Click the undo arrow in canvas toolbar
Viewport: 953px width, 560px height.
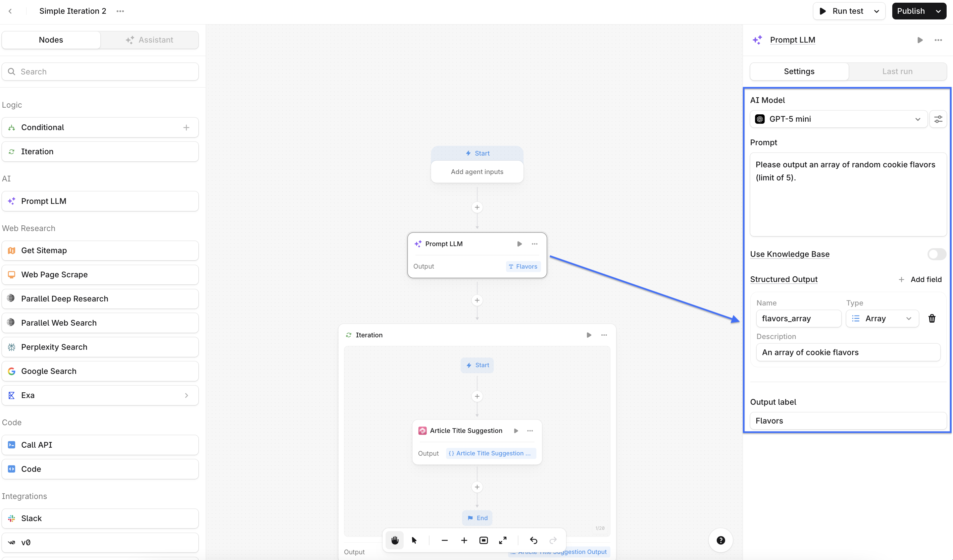click(533, 540)
